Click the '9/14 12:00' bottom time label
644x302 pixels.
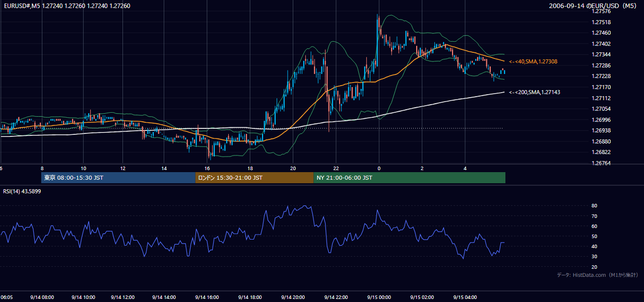[x=122, y=297]
